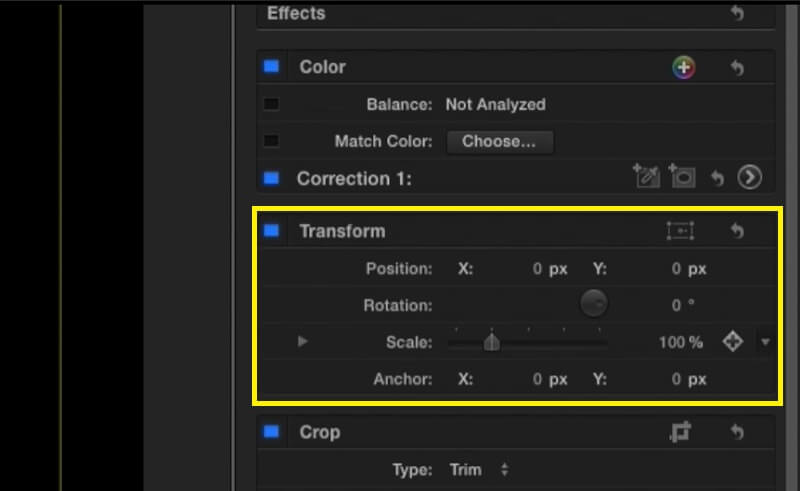The image size is (800, 491).
Task: Toggle the Crop section blue checkbox
Action: point(271,432)
